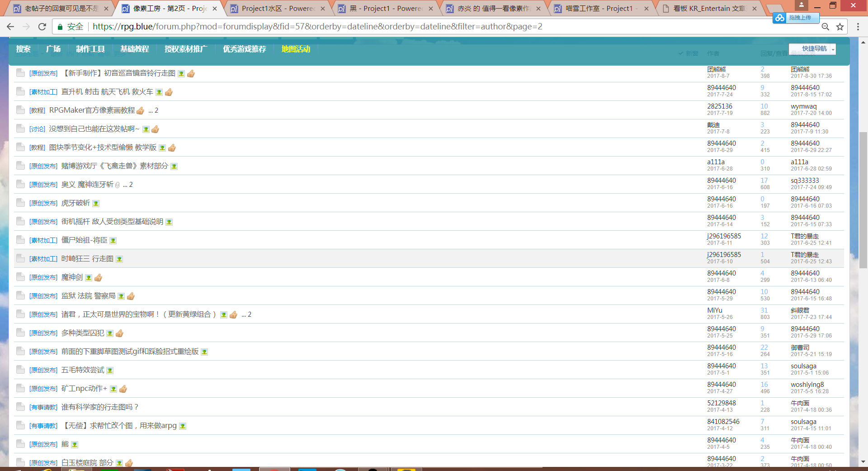The image size is (868, 471).
Task: Click author j296196585 in 僵尸始祖-将臣 row
Action: tap(724, 236)
